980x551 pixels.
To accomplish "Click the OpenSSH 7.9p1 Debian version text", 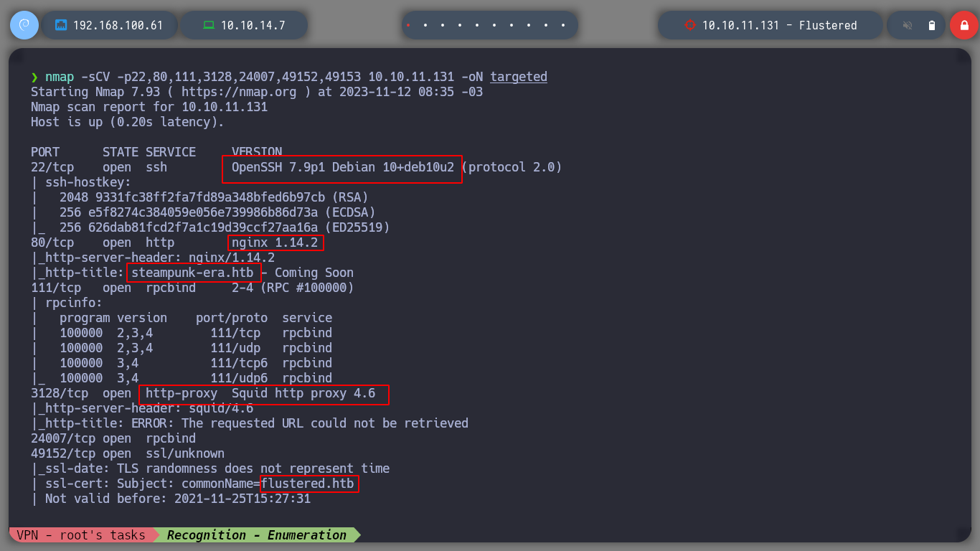I will tap(343, 167).
